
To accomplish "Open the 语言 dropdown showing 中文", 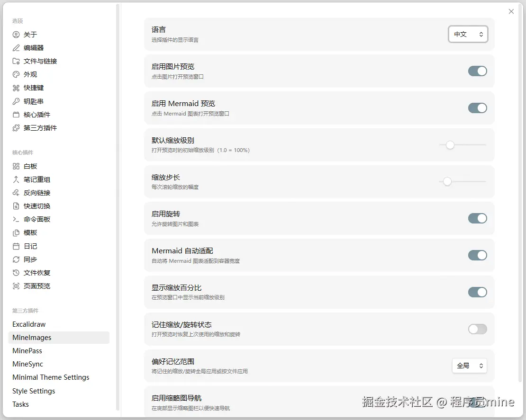I will click(x=468, y=34).
